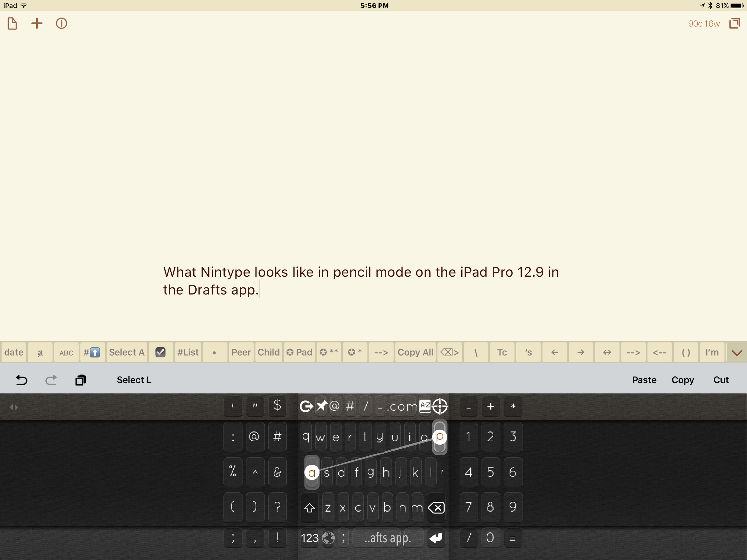Tap the 5:56 PM clock
This screenshot has height=560, width=747.
point(374,5)
